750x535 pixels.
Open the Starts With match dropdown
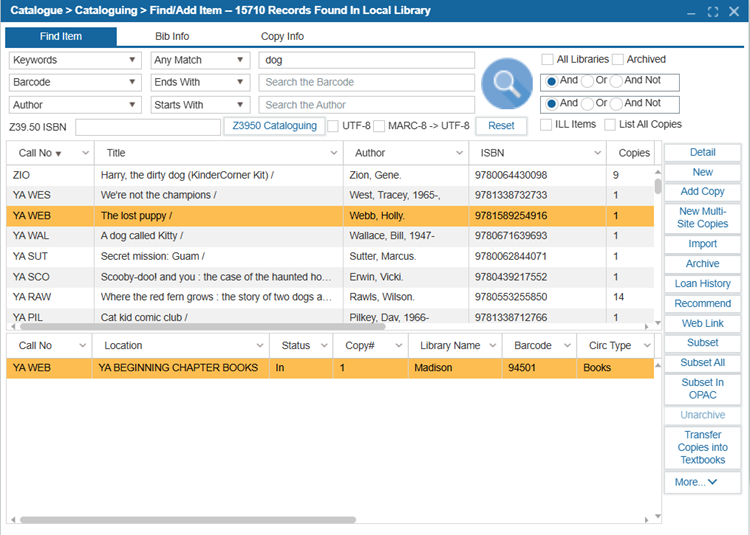[200, 105]
